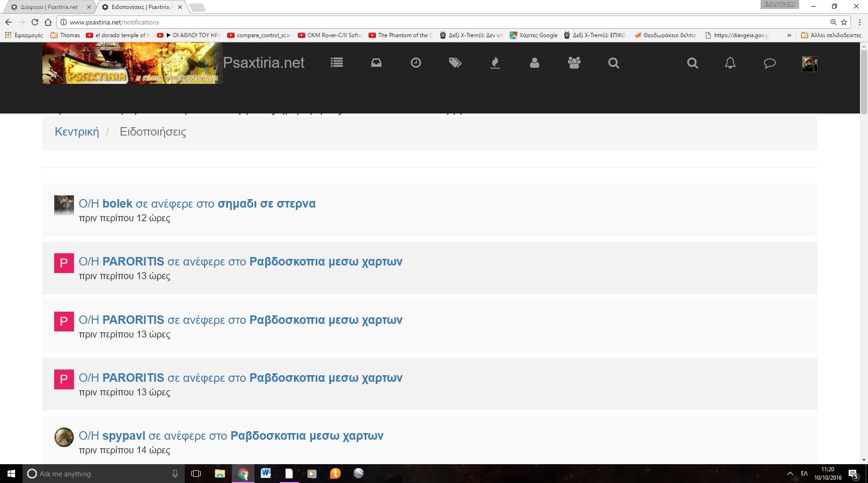Click the popular topics fire icon
This screenshot has height=483, width=868.
(495, 63)
